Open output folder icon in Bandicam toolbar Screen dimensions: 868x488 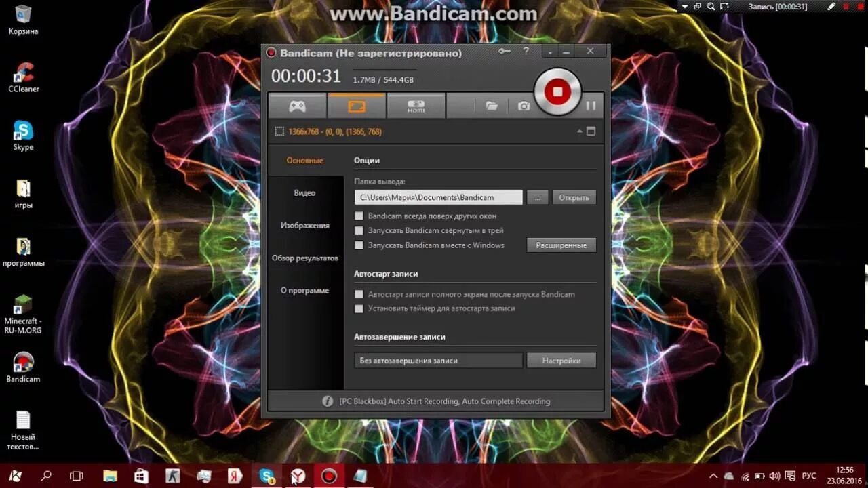click(x=492, y=106)
